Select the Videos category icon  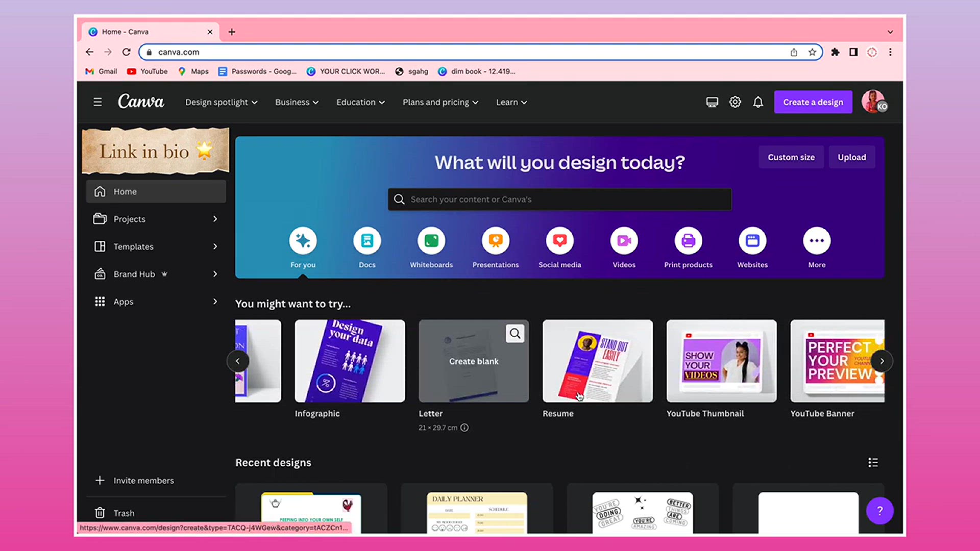pyautogui.click(x=624, y=241)
